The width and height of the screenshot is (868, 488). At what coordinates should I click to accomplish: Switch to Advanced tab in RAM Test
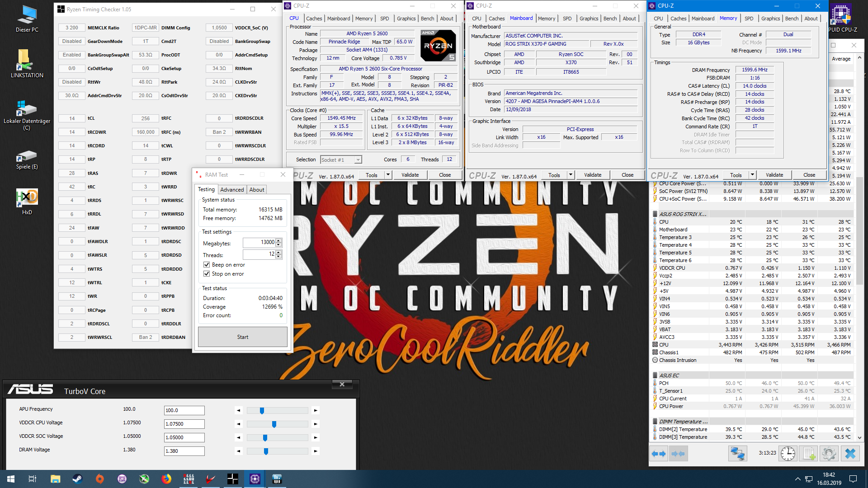(x=232, y=190)
